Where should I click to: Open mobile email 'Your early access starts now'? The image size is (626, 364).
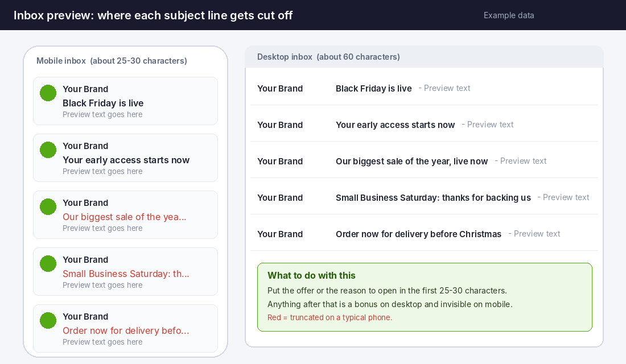click(x=125, y=158)
